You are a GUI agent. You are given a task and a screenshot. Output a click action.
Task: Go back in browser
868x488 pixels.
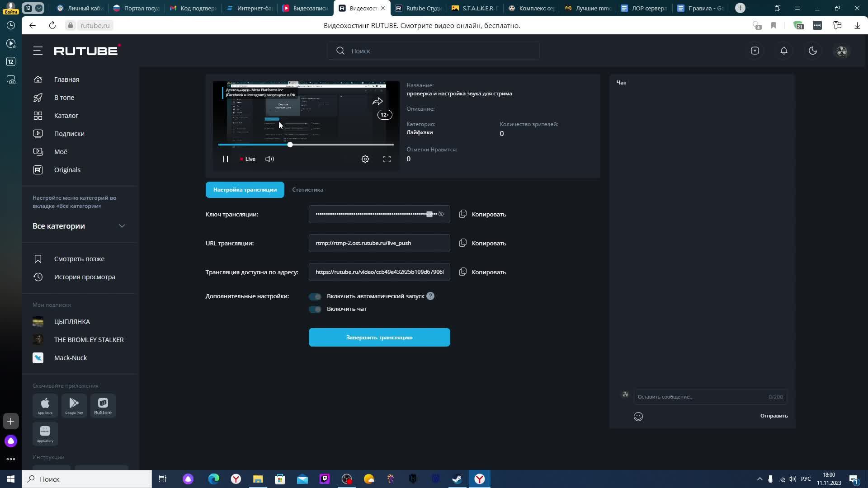pyautogui.click(x=33, y=25)
